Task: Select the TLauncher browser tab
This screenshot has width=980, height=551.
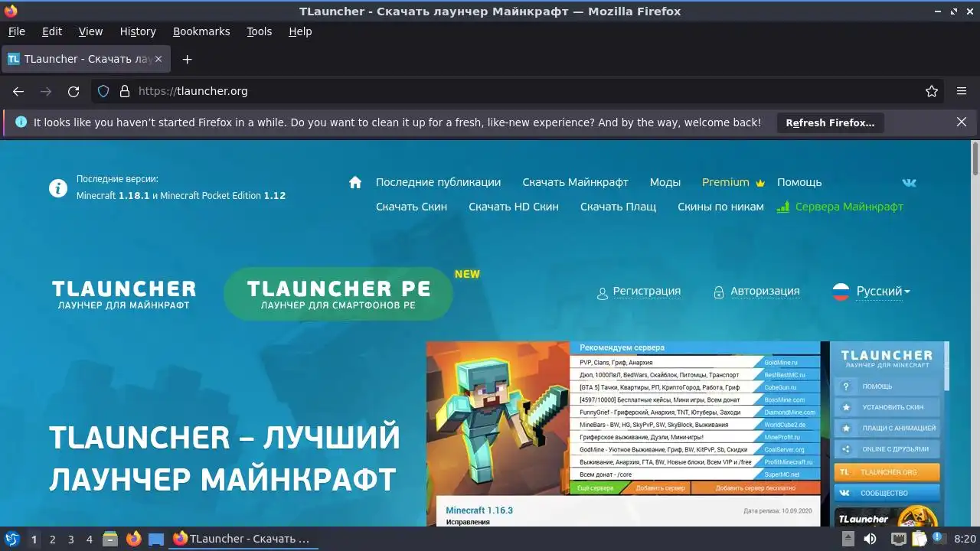Action: 86,59
